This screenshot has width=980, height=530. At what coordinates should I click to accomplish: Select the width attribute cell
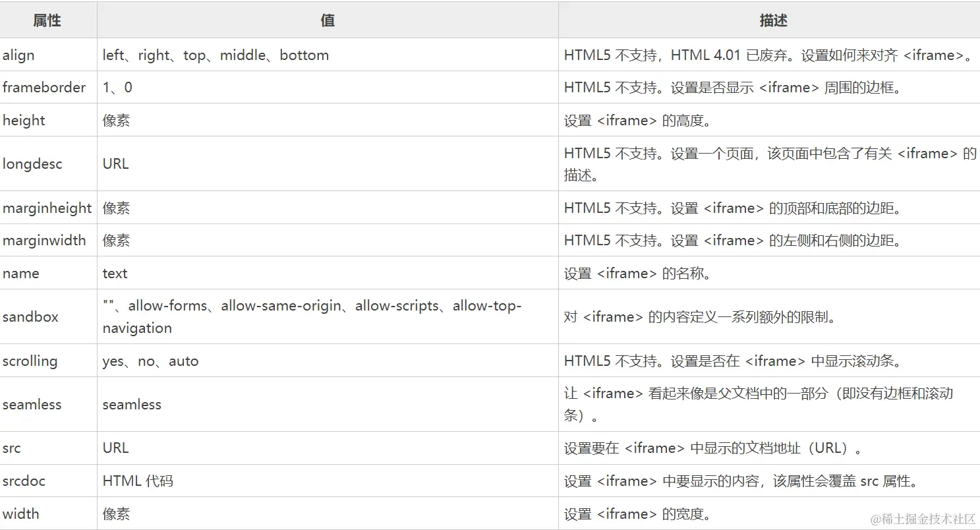pos(21,514)
